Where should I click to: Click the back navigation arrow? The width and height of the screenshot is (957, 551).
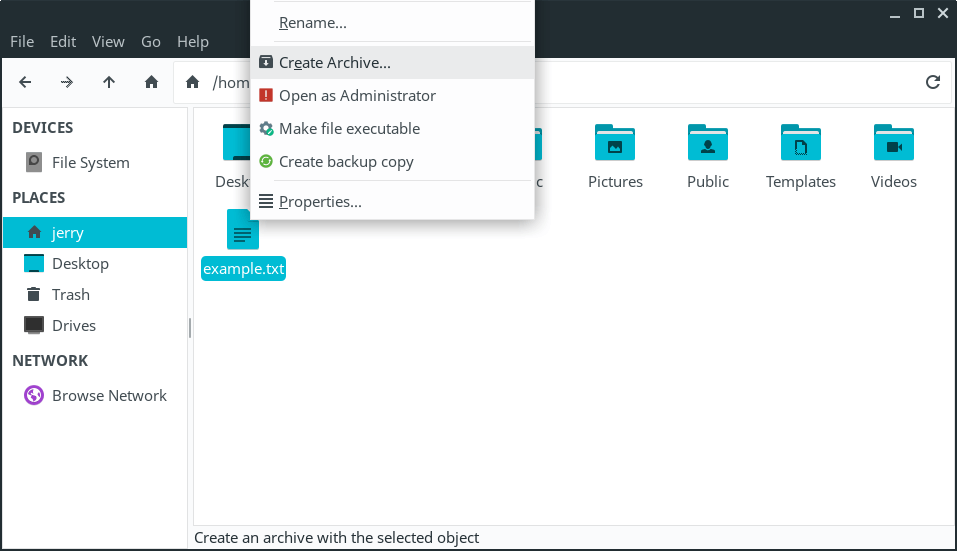(x=26, y=82)
